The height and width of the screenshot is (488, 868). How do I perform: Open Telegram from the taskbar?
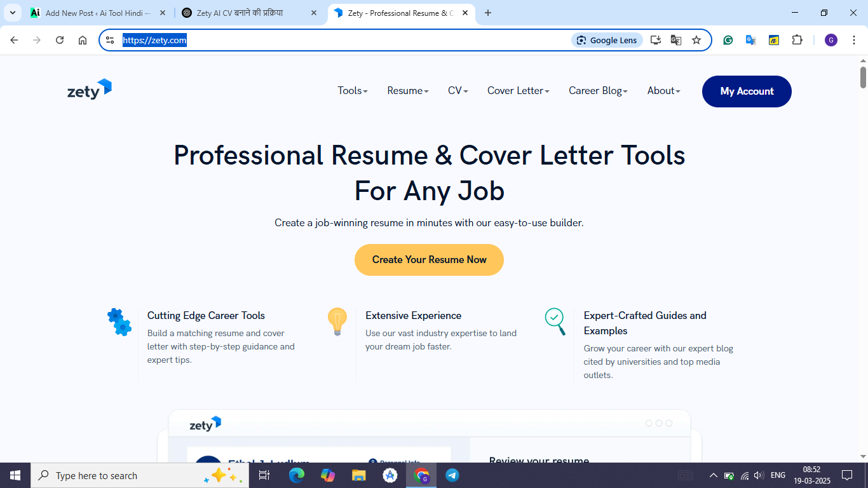452,475
